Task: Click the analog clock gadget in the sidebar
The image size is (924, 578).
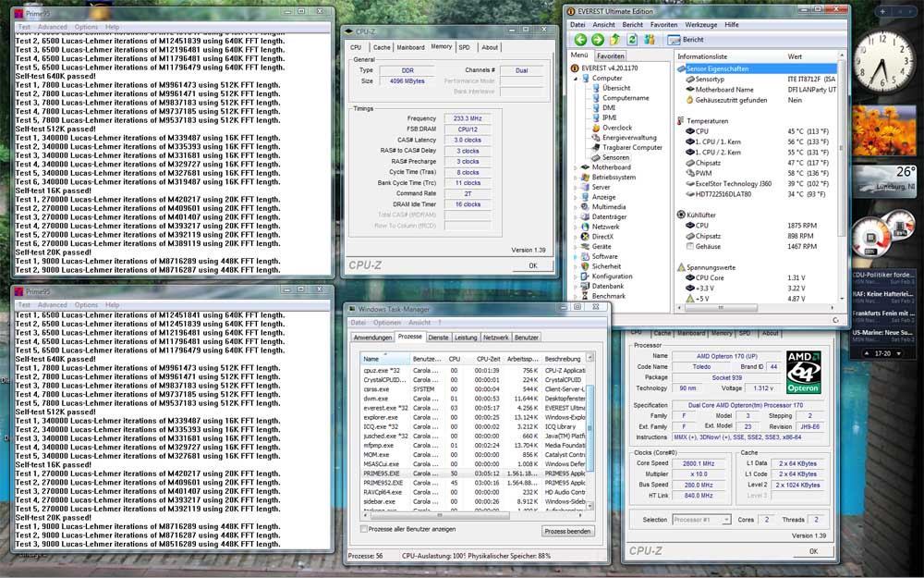Action: pos(882,62)
